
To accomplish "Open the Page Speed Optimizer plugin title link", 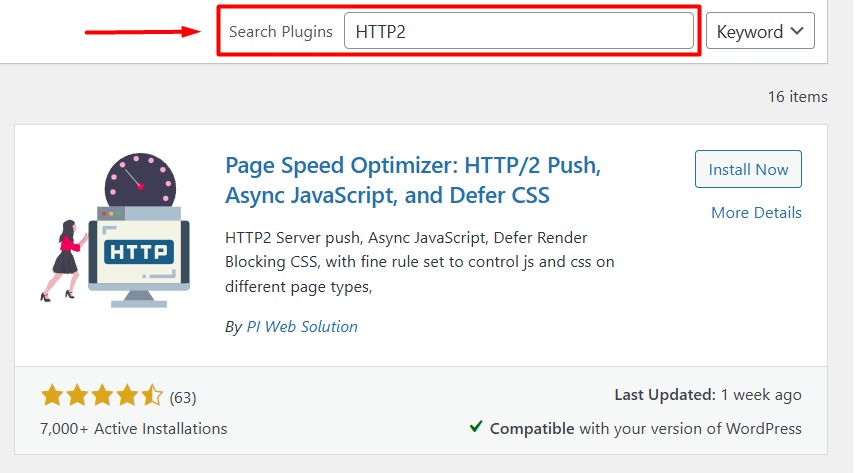I will tap(413, 180).
